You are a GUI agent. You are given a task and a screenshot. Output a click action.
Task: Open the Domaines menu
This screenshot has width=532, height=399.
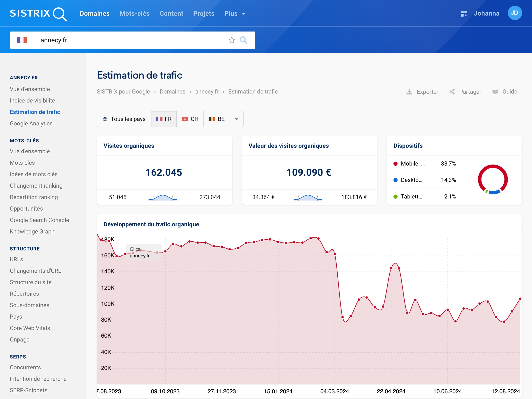pos(95,14)
